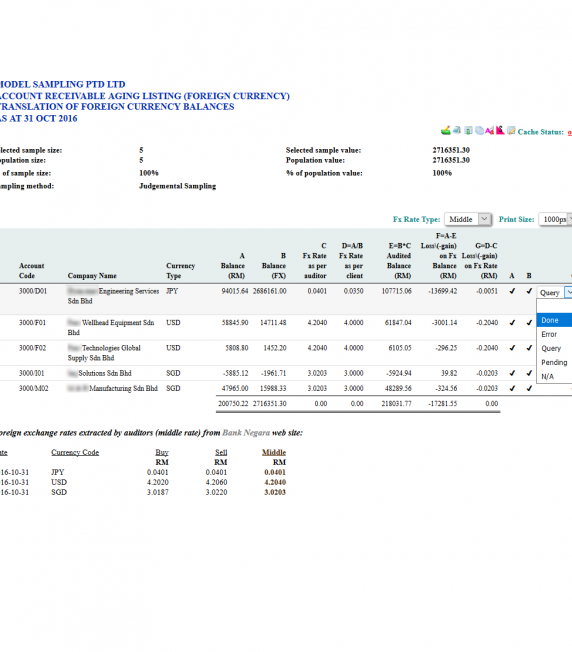Open the Bank Negara web site link
The image size is (572, 652).
point(246,433)
